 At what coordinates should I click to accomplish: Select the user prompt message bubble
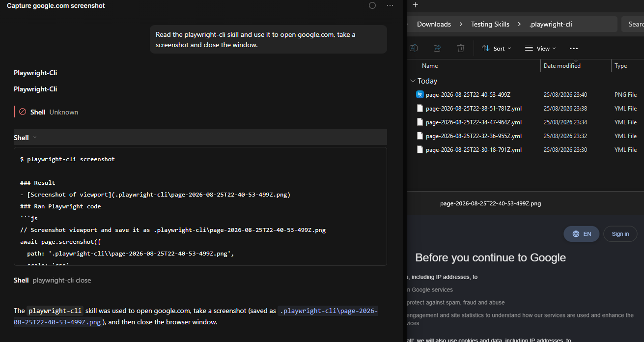coord(268,39)
